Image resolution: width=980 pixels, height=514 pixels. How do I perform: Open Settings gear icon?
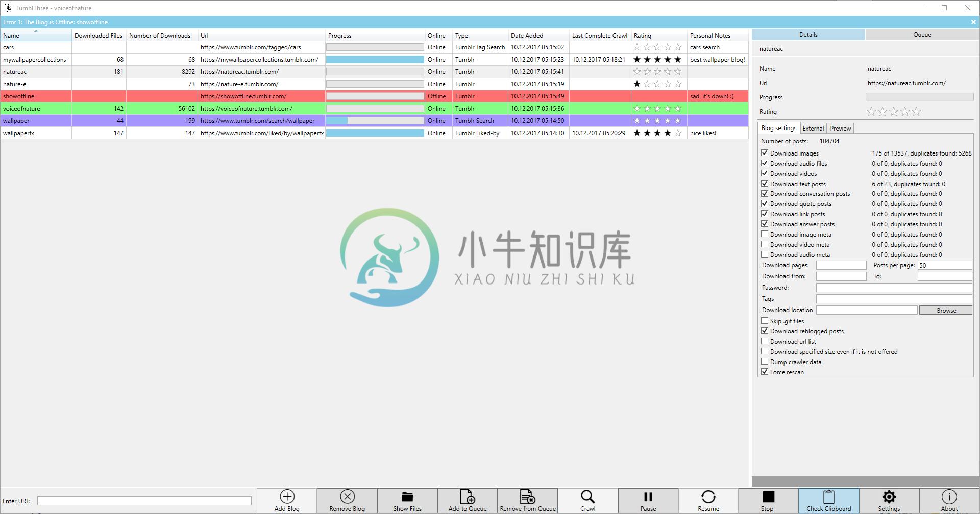tap(889, 497)
